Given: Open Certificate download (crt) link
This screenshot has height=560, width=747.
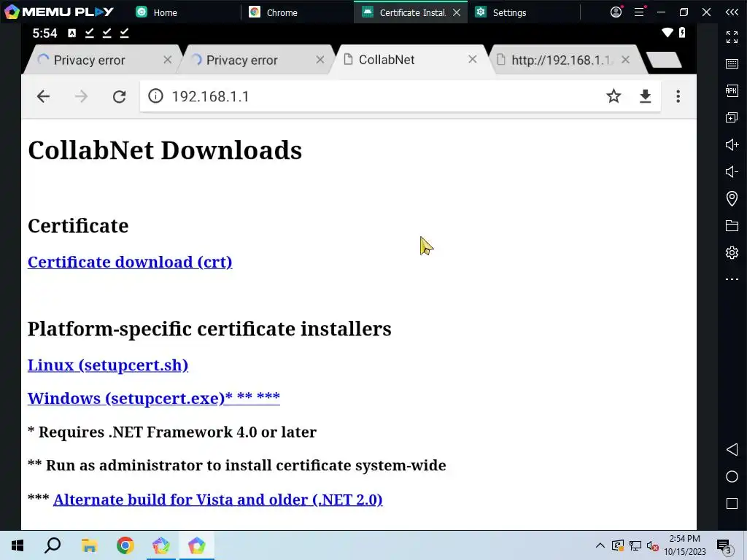Looking at the screenshot, I should pyautogui.click(x=130, y=262).
